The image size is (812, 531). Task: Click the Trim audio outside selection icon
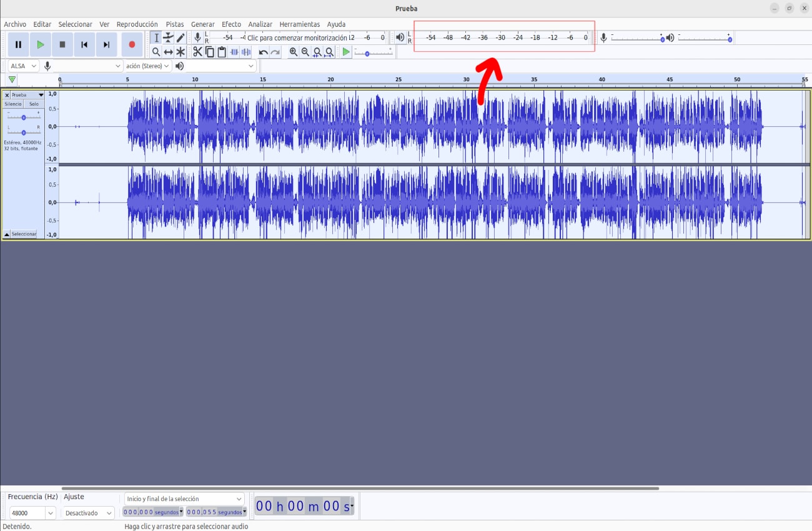pyautogui.click(x=235, y=52)
